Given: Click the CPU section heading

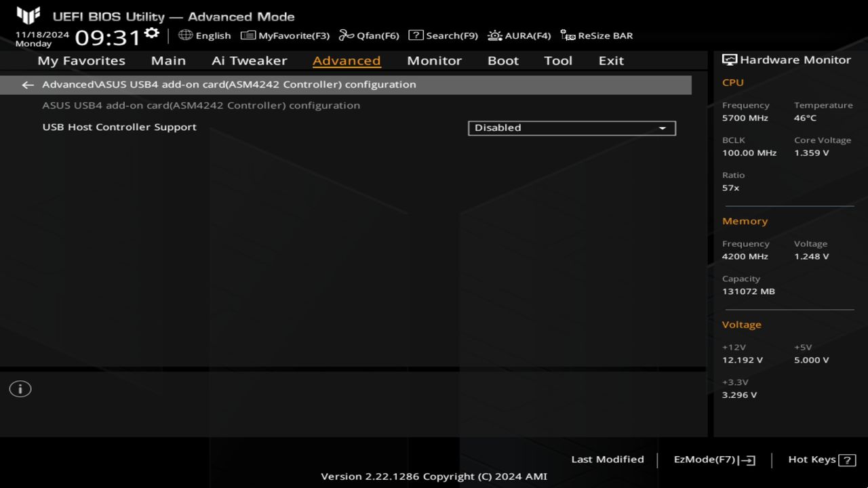Looking at the screenshot, I should 733,83.
